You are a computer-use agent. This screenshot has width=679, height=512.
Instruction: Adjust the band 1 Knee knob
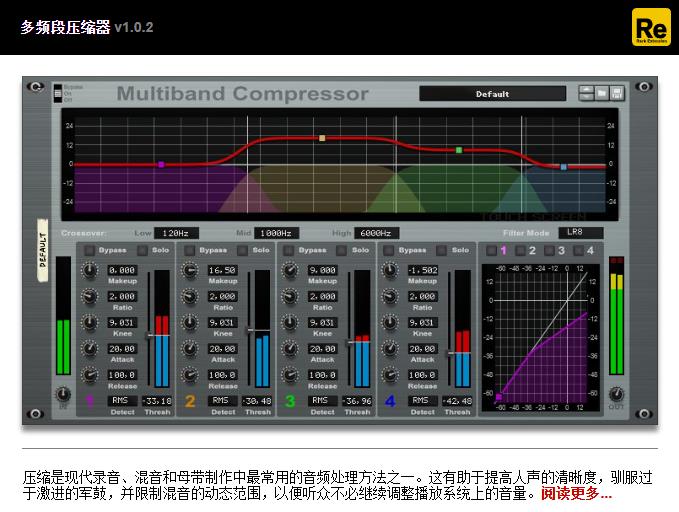point(90,323)
